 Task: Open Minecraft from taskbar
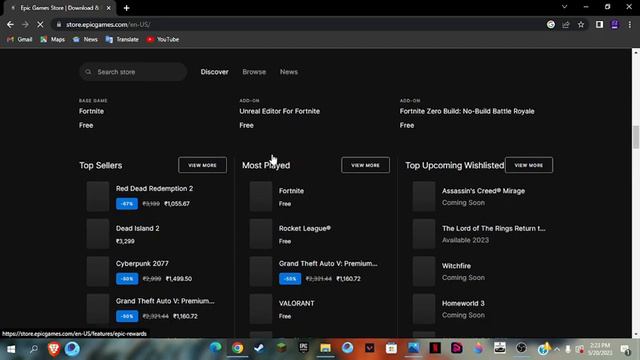tap(281, 348)
